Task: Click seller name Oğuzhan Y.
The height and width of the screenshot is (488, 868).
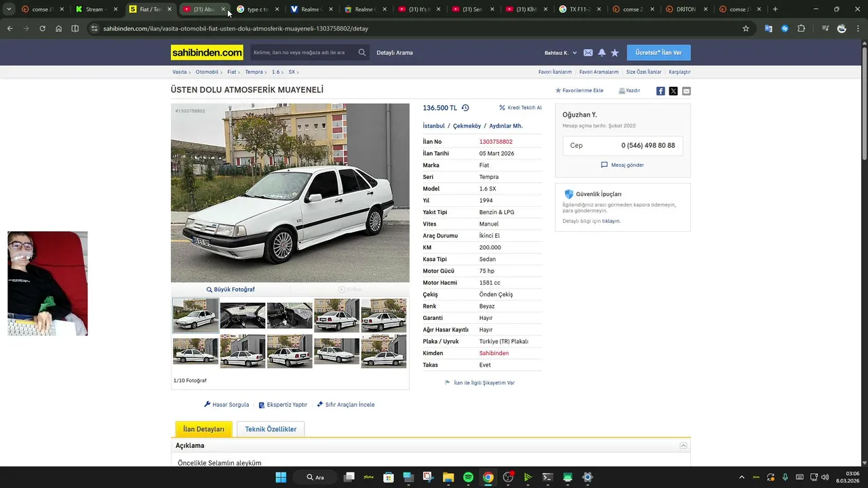Action: click(580, 115)
